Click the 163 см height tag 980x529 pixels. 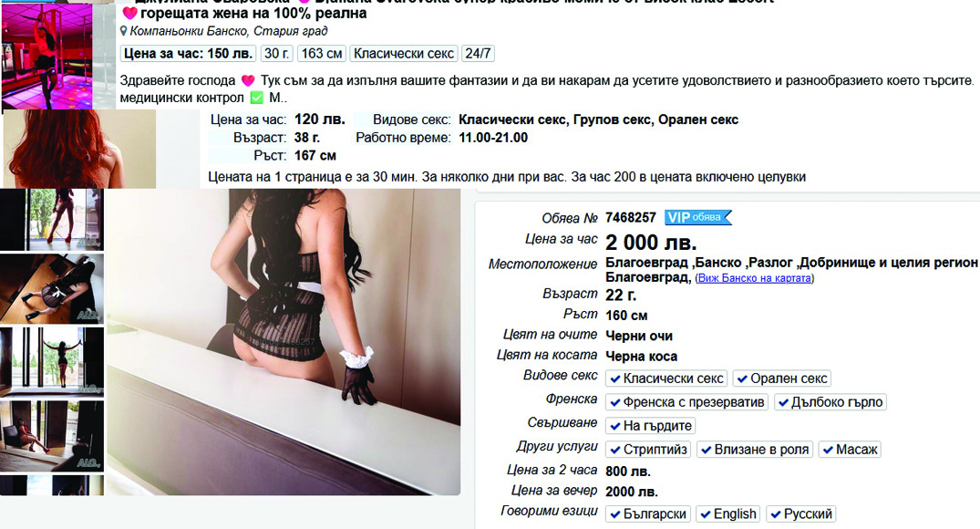coord(321,54)
